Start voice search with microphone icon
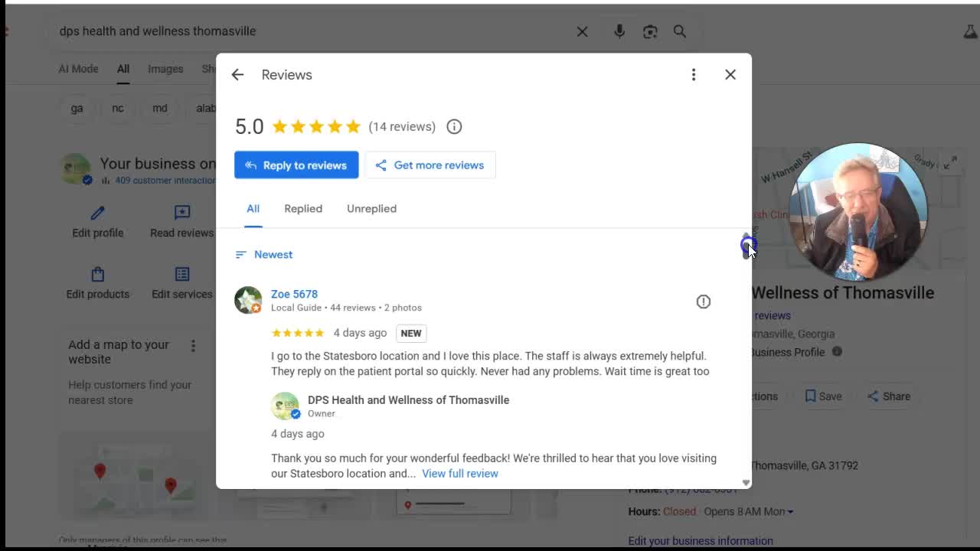Screen dimensions: 980x551 pos(619,31)
